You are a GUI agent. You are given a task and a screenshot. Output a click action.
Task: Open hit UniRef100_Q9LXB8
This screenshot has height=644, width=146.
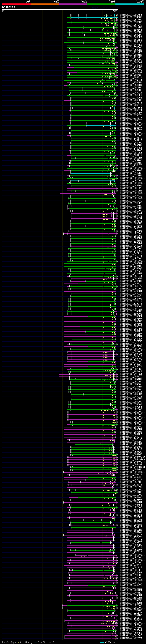pyautogui.click(x=131, y=15)
